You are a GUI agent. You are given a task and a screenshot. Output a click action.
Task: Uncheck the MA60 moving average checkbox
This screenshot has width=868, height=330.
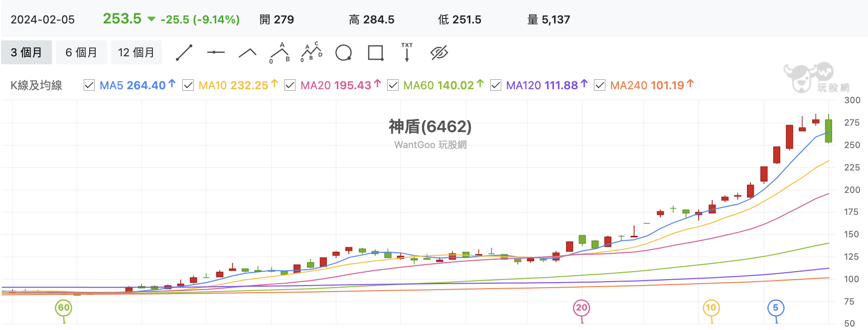pos(393,85)
